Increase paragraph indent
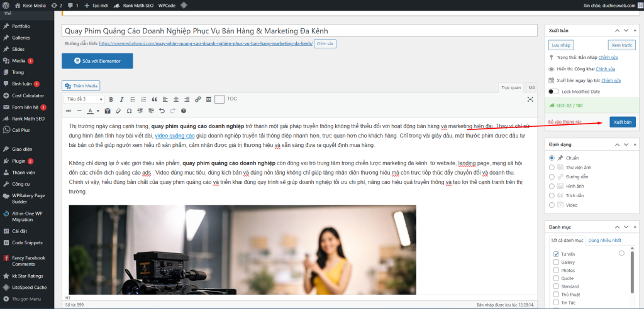644x309 pixels. [151, 111]
